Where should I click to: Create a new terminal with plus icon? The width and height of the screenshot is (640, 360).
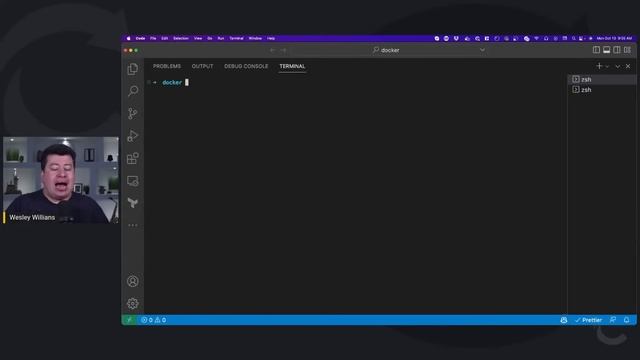(x=599, y=66)
